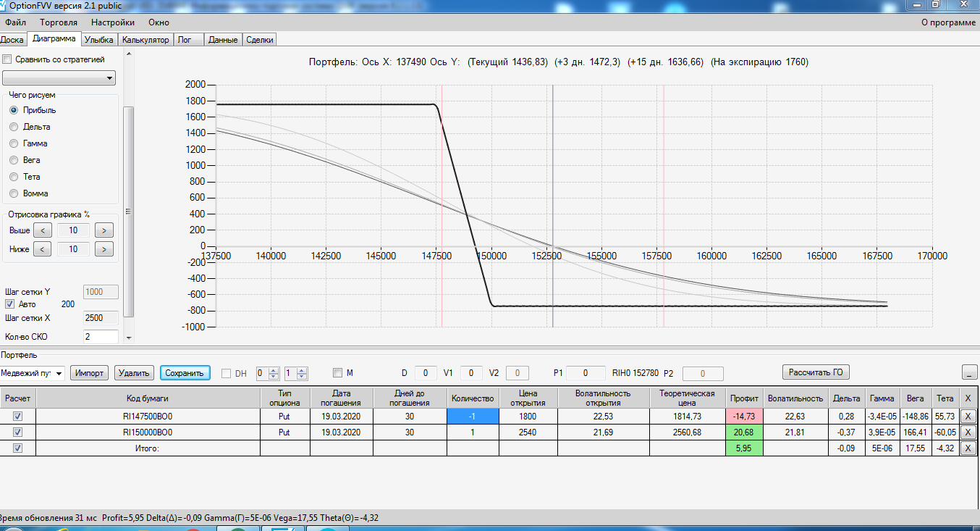
Task: Switch to the Доска tab
Action: [12, 40]
